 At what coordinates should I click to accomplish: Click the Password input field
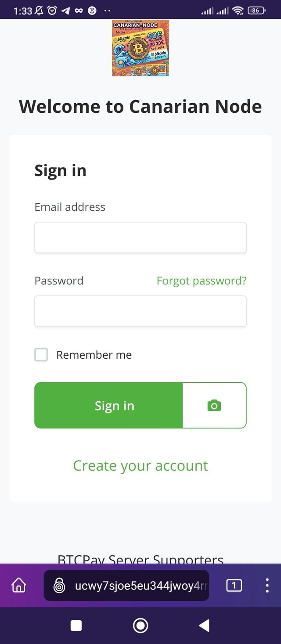(x=140, y=311)
